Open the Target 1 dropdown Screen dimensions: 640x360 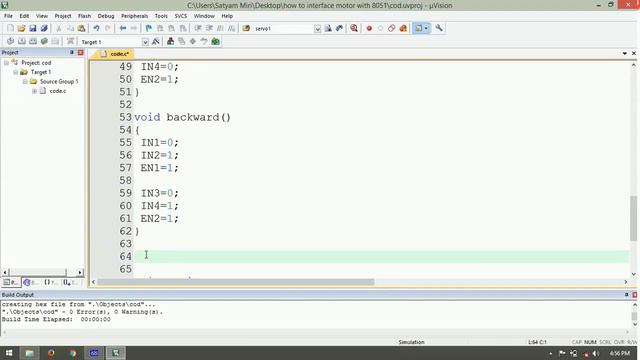[145, 42]
